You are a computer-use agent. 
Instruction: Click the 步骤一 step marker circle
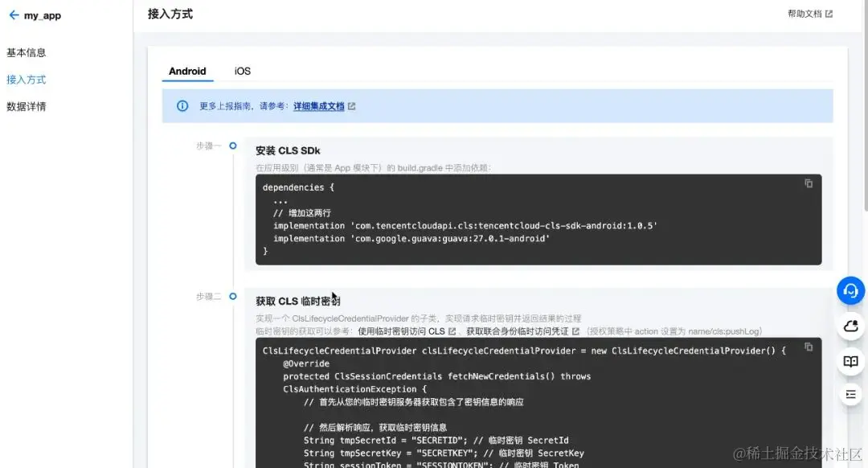click(x=233, y=146)
